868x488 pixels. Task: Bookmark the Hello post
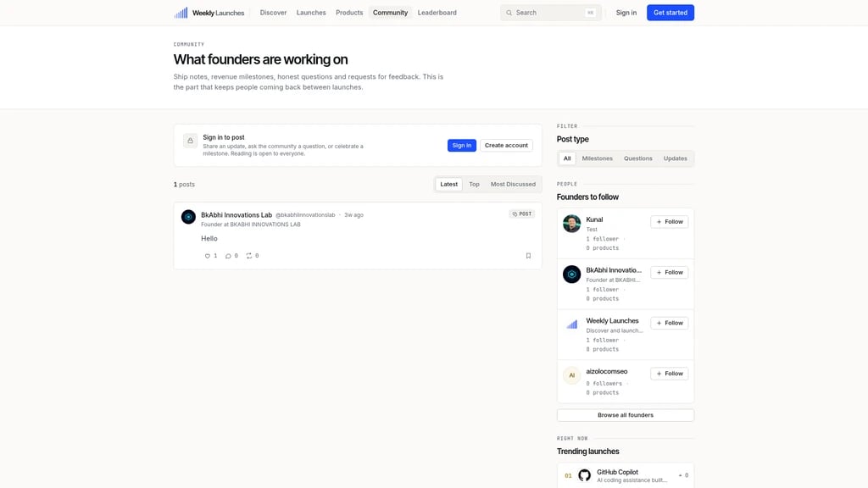(528, 256)
